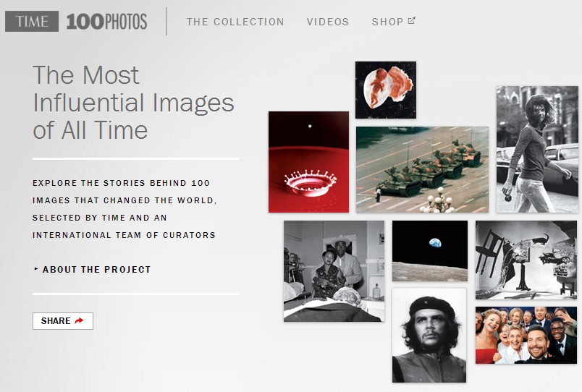Screen dimensions: 582x392
Task: Click the red share arrow icon
Action: [x=79, y=320]
